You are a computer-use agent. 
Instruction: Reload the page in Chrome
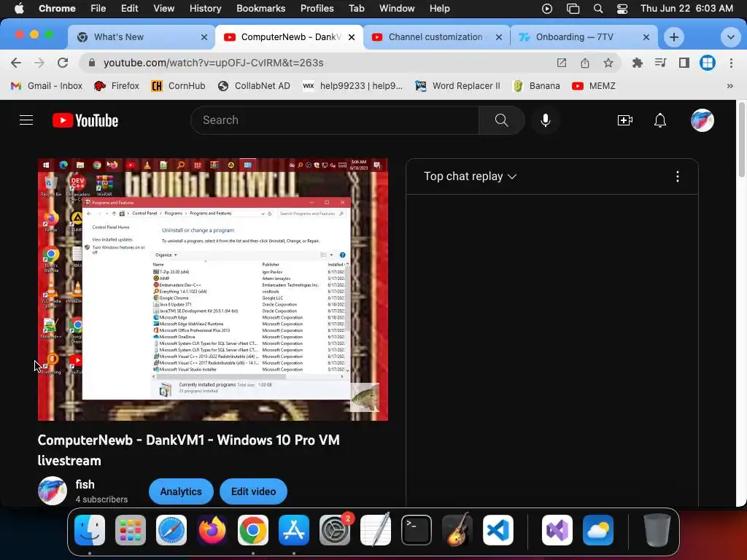[x=63, y=63]
